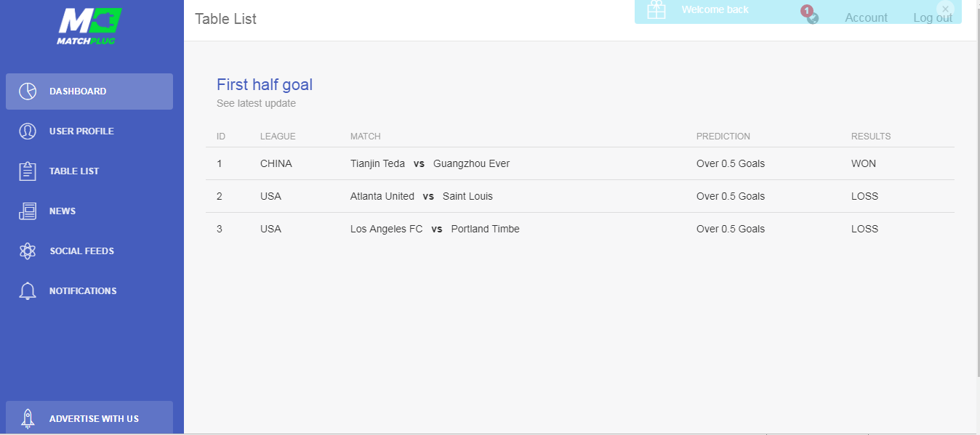The image size is (980, 435).
Task: Dismiss the Welcome back notification
Action: 945,9
